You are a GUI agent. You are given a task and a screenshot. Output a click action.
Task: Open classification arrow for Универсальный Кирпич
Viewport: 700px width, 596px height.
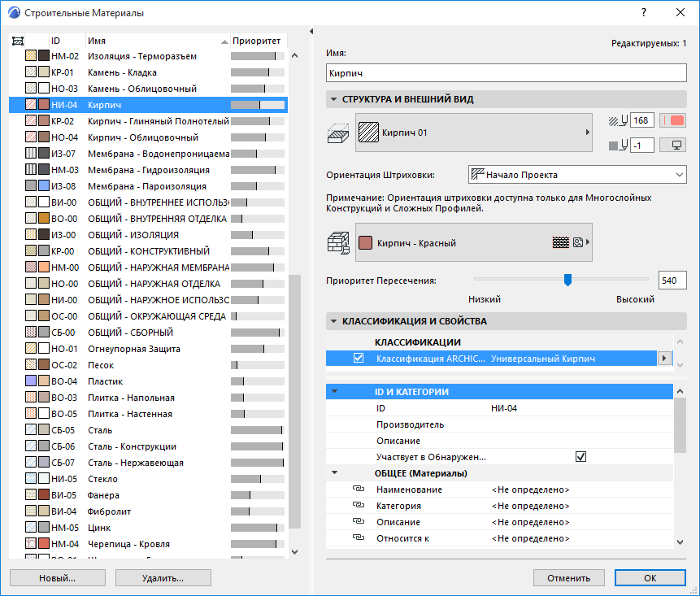(664, 358)
